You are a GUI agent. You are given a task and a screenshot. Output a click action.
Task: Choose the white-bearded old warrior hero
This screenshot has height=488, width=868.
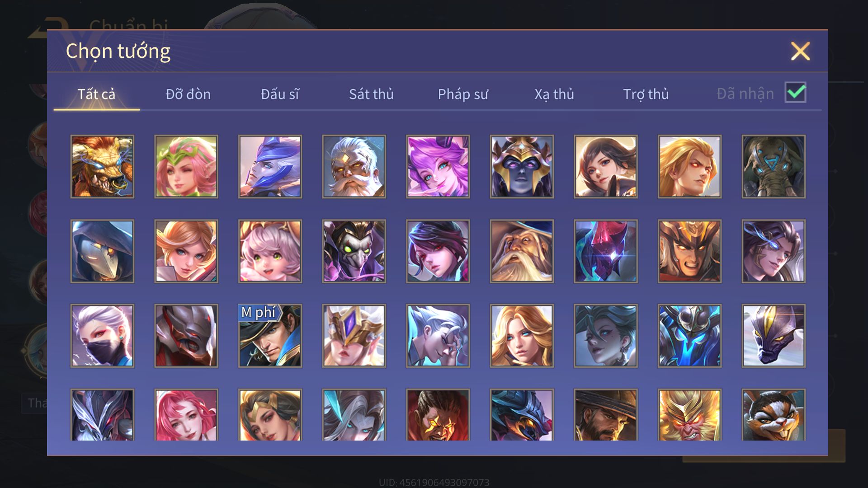(354, 166)
